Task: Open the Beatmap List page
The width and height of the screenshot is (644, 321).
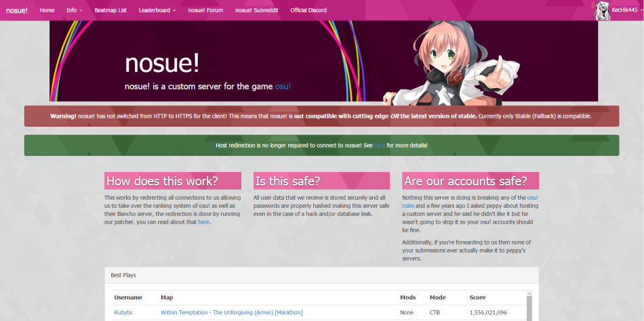Action: coord(110,10)
